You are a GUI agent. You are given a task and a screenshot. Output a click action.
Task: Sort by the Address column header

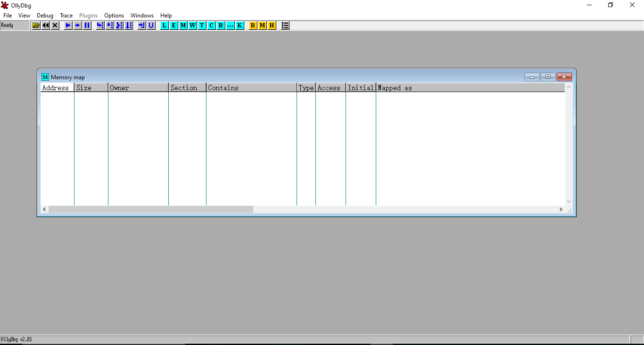click(x=57, y=88)
